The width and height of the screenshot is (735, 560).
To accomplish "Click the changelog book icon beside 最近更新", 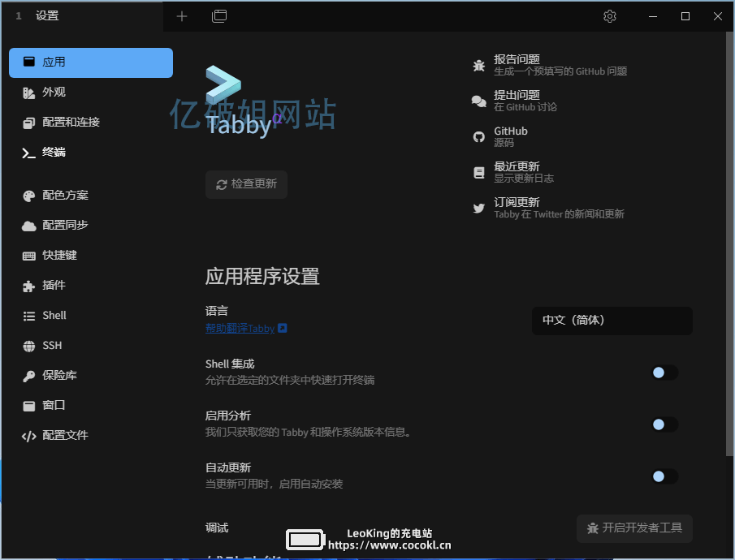I will [x=478, y=172].
